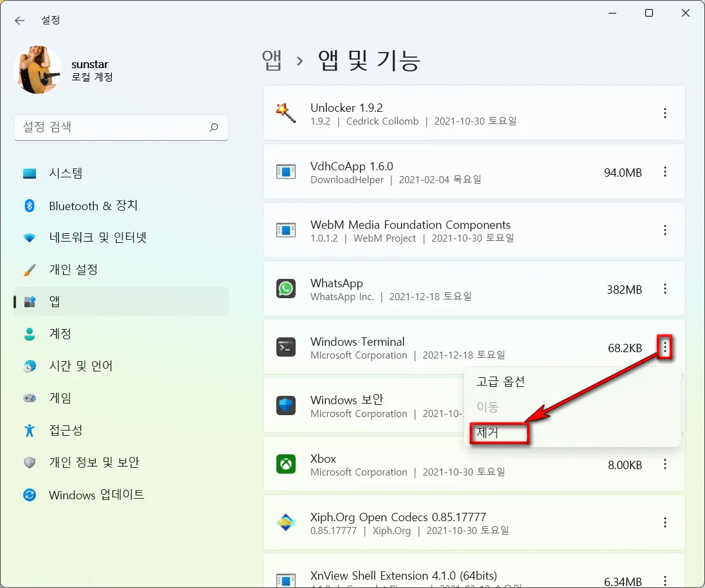Screen dimensions: 705x588
Task: Click the accessibility figure icon
Action: (30, 430)
